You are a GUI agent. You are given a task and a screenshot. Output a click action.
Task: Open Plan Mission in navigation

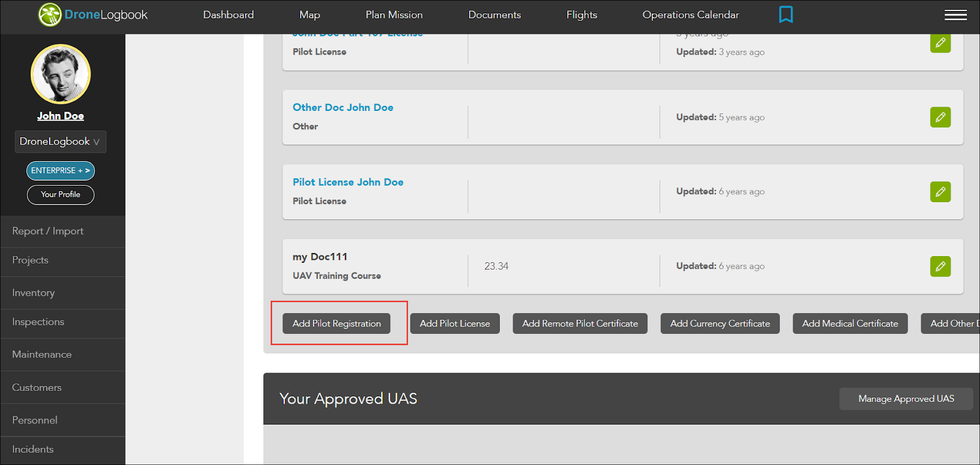[x=394, y=15]
